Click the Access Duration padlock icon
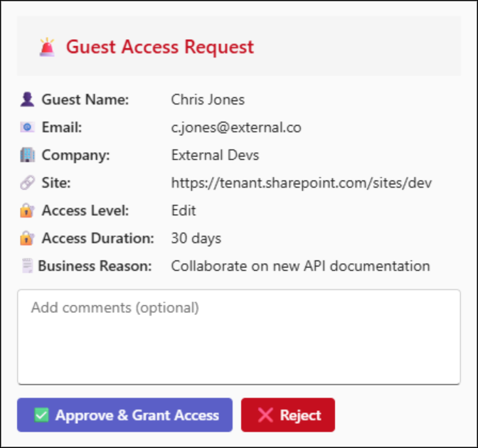 coord(27,238)
